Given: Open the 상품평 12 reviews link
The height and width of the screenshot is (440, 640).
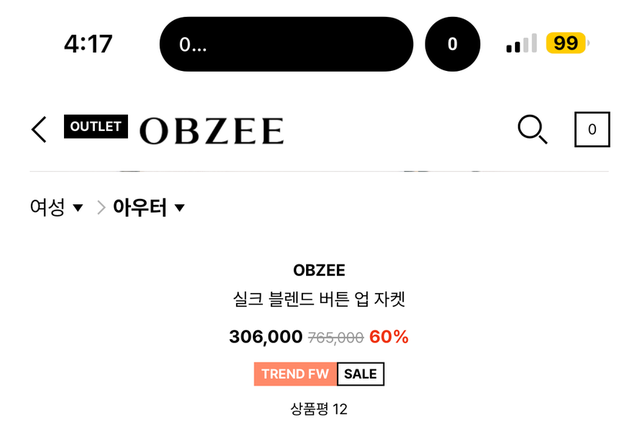Looking at the screenshot, I should coord(319,408).
